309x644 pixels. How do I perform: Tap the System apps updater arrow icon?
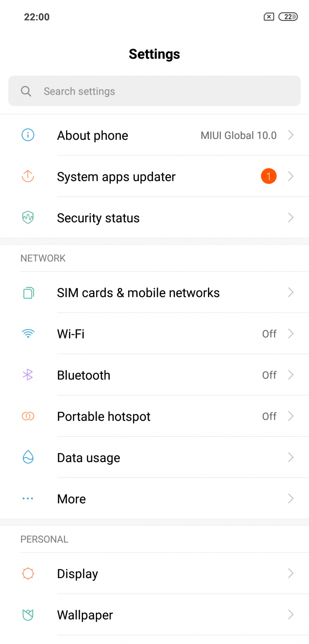coord(28,176)
